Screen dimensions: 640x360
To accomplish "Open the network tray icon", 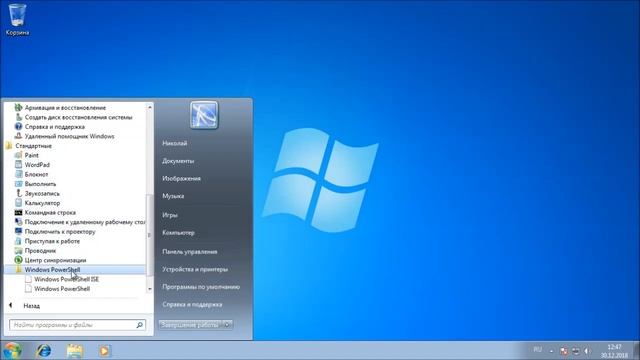I will click(576, 351).
